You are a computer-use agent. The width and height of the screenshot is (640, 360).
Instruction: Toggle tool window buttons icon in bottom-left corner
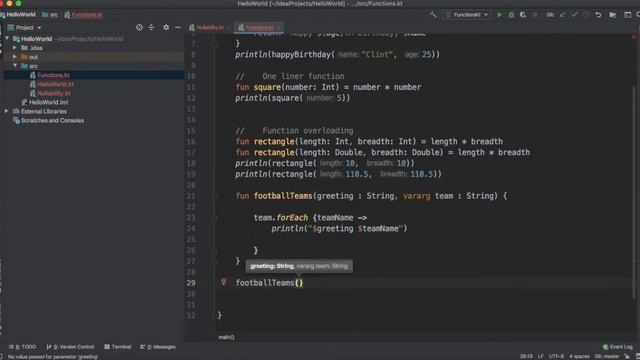pyautogui.click(x=2, y=356)
